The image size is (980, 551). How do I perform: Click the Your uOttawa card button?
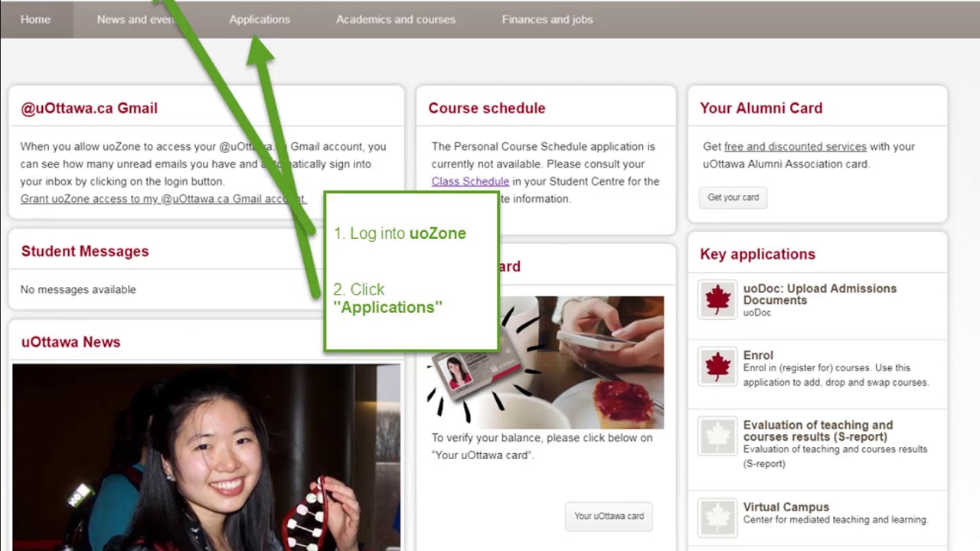point(609,516)
